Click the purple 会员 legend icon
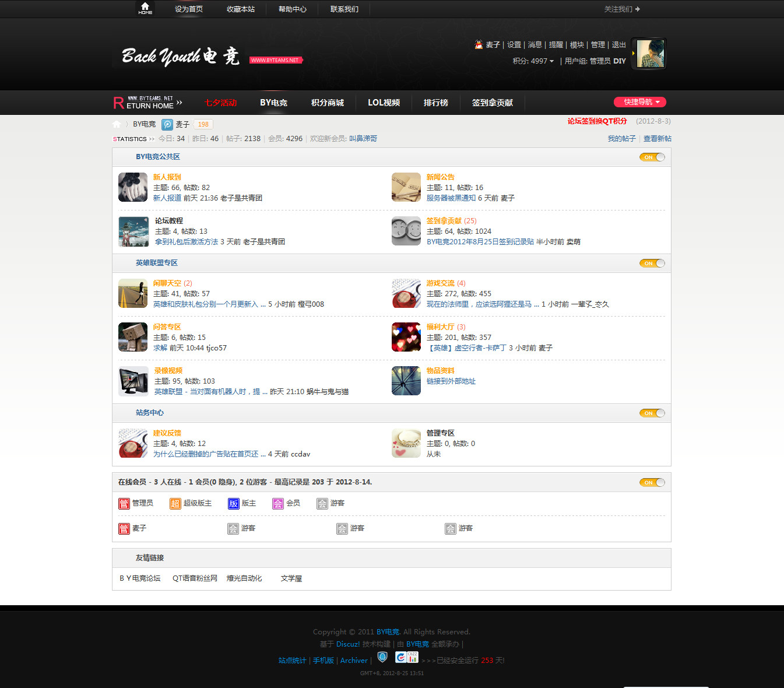The image size is (784, 688). pos(278,504)
